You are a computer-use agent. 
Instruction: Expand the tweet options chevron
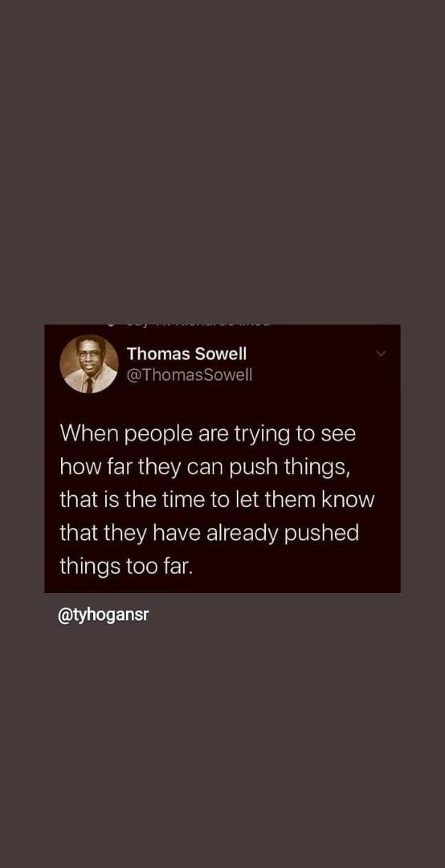click(x=380, y=353)
